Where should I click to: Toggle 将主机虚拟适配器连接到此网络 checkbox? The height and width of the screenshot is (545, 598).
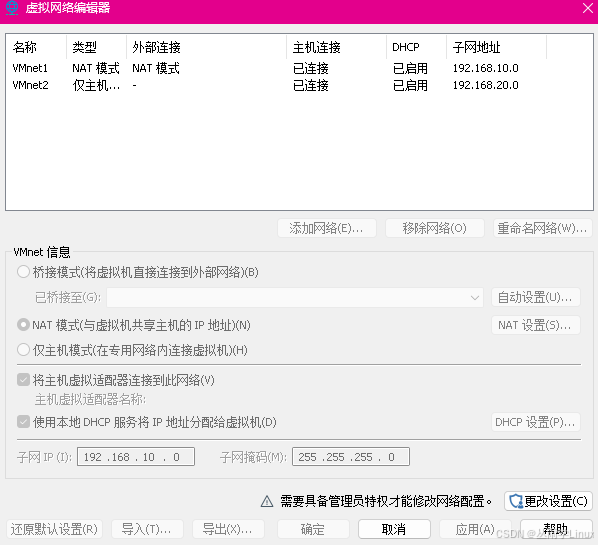click(x=23, y=380)
